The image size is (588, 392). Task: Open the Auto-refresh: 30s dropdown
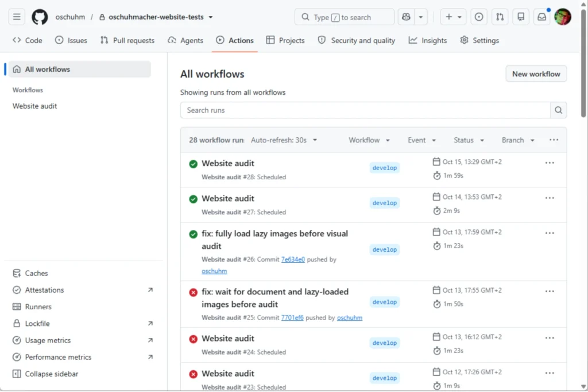pyautogui.click(x=284, y=140)
